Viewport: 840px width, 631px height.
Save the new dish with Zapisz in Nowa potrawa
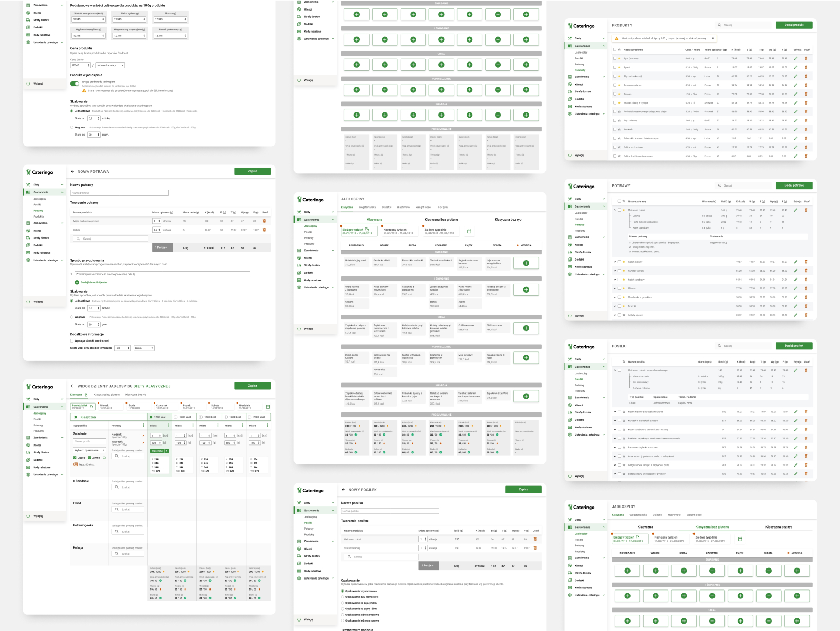[x=253, y=171]
